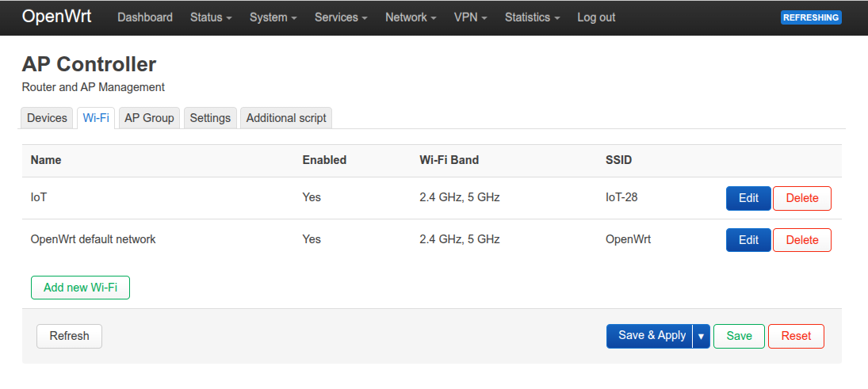This screenshot has width=868, height=389.
Task: Click the REFRESHING status badge
Action: (x=811, y=17)
